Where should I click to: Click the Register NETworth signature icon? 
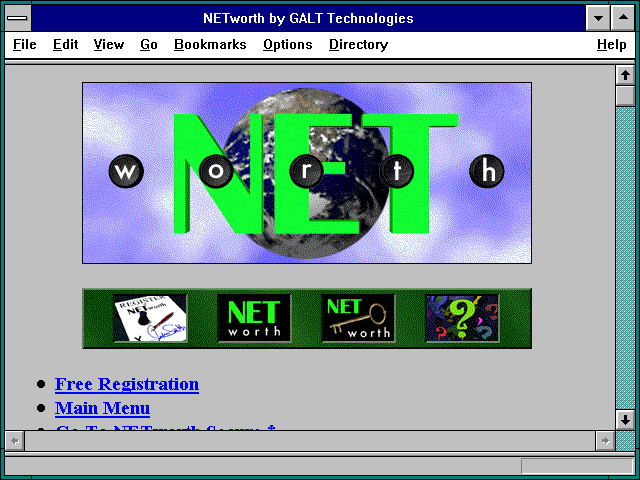tap(150, 318)
